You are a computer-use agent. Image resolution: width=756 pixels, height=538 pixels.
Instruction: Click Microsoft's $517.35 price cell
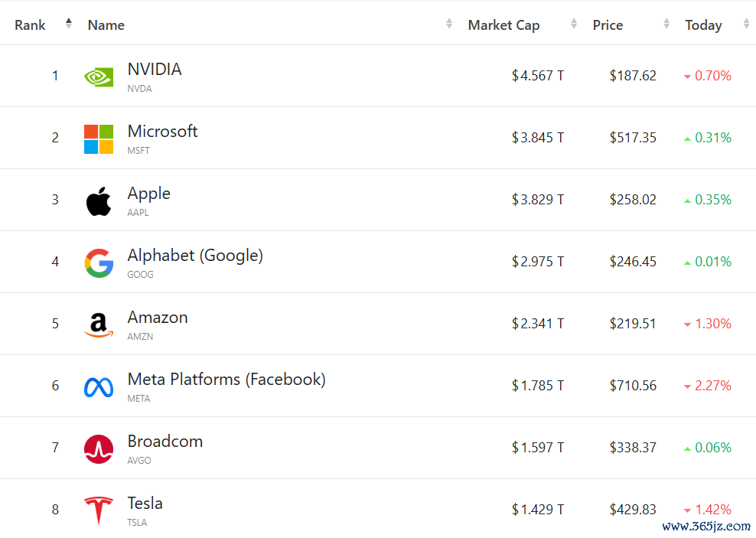pyautogui.click(x=633, y=138)
